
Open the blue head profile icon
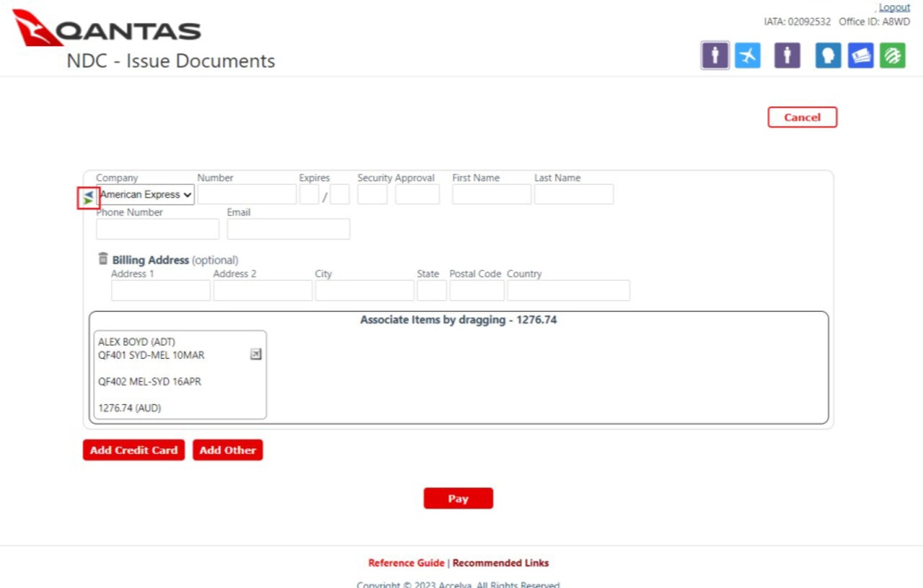(829, 55)
